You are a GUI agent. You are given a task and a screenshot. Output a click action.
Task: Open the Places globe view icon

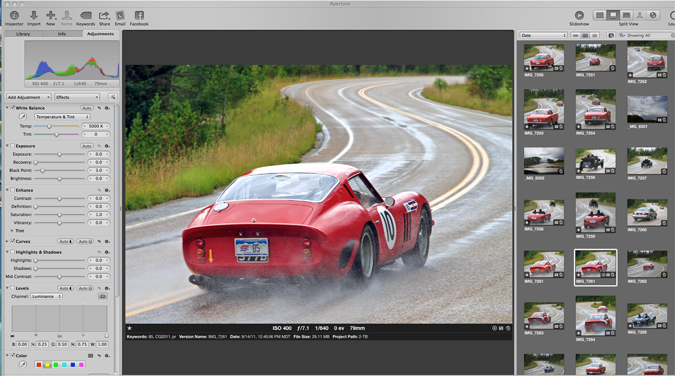[x=653, y=16]
